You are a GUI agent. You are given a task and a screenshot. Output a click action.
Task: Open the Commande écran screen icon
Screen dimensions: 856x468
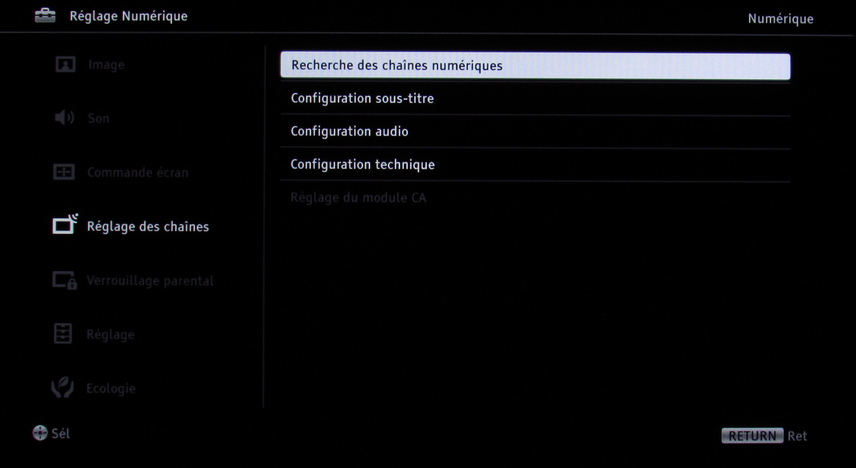coord(64,172)
